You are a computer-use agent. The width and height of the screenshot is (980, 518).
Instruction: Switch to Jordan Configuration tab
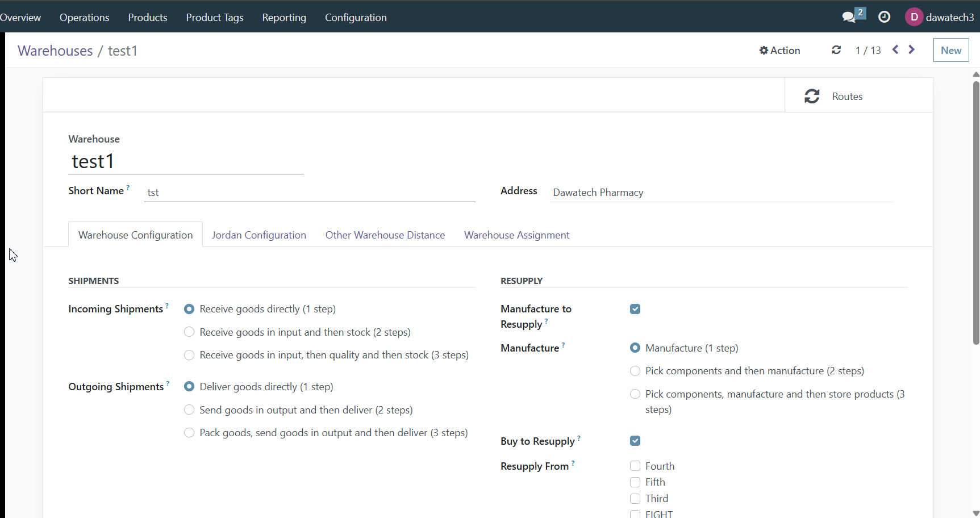click(x=259, y=235)
